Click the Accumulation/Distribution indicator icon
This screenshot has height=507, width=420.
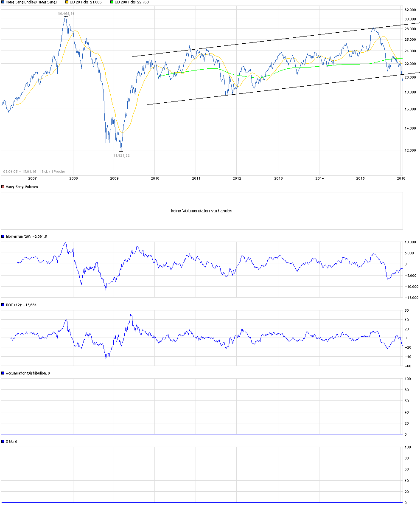[3, 373]
